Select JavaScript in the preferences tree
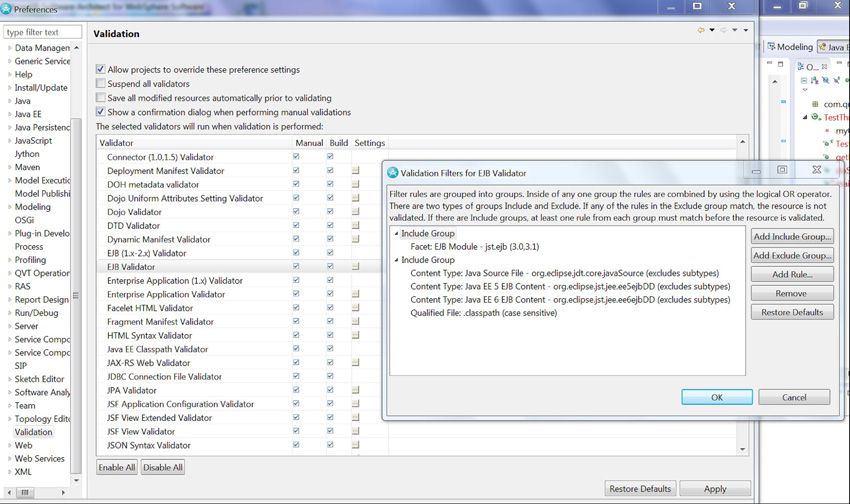Viewport: 850px width, 504px height. pyautogui.click(x=33, y=140)
